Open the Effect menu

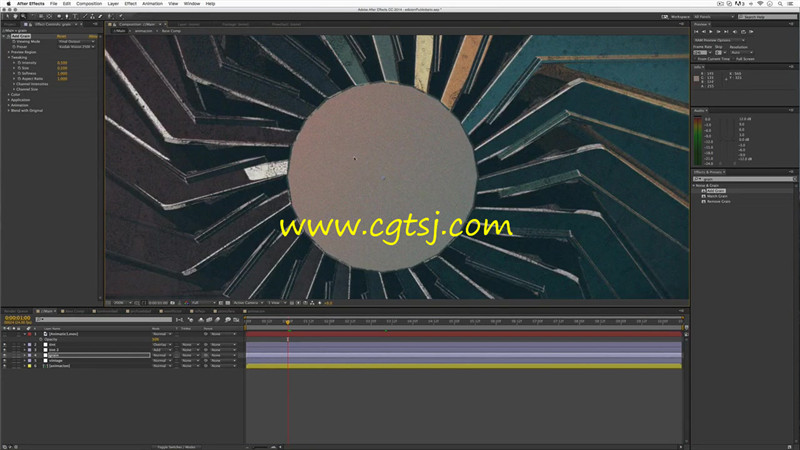[x=131, y=4]
